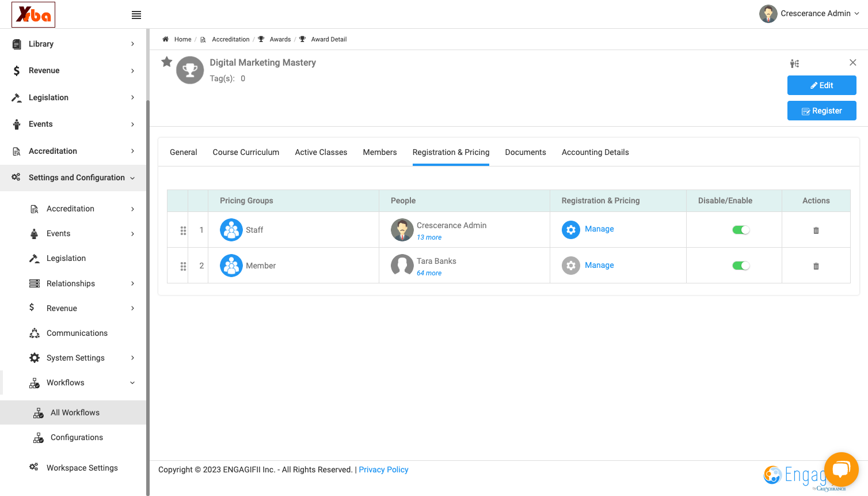868x496 pixels.
Task: Disable the Member pricing group toggle
Action: pyautogui.click(x=741, y=266)
